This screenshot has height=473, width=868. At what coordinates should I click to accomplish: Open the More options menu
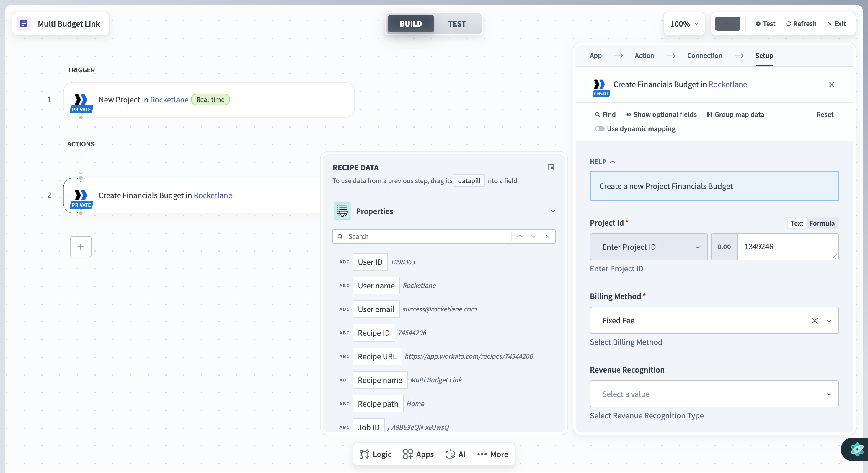(492, 454)
